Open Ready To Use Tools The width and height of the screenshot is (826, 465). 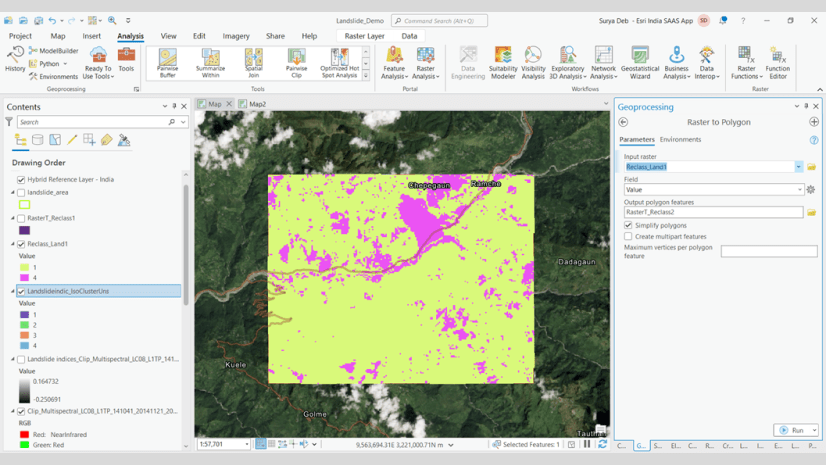click(98, 63)
